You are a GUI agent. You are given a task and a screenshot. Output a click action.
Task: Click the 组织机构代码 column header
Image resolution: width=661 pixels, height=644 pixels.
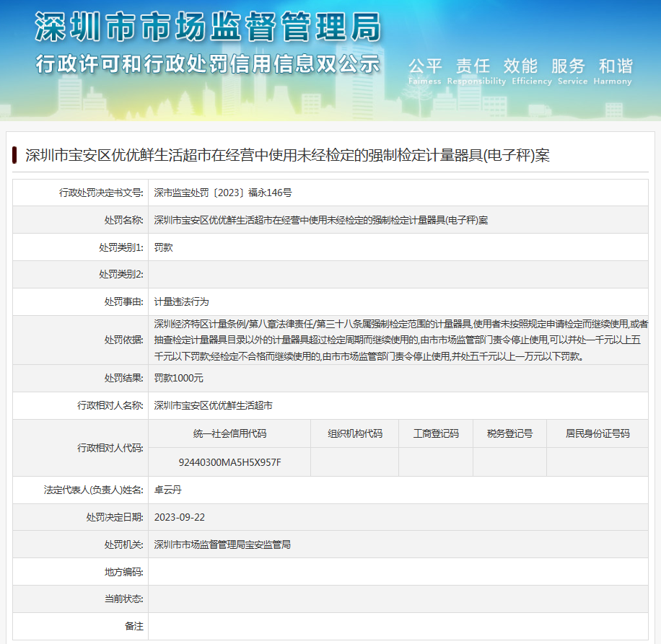tap(355, 433)
